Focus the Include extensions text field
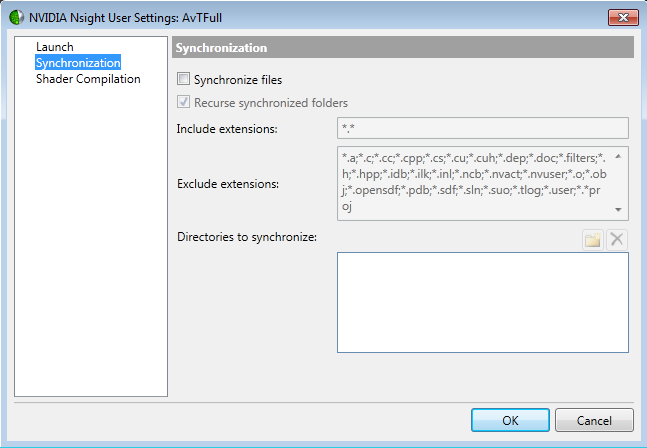Viewport: 647px width, 448px height. 483,128
